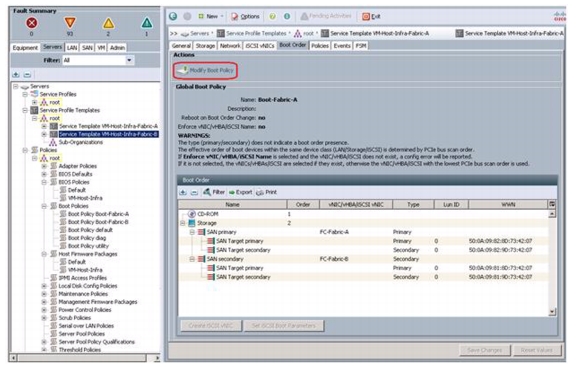Expand Service Template VM-Host-Infra-Fabric-A in tree
The image size is (576, 367).
(44, 126)
